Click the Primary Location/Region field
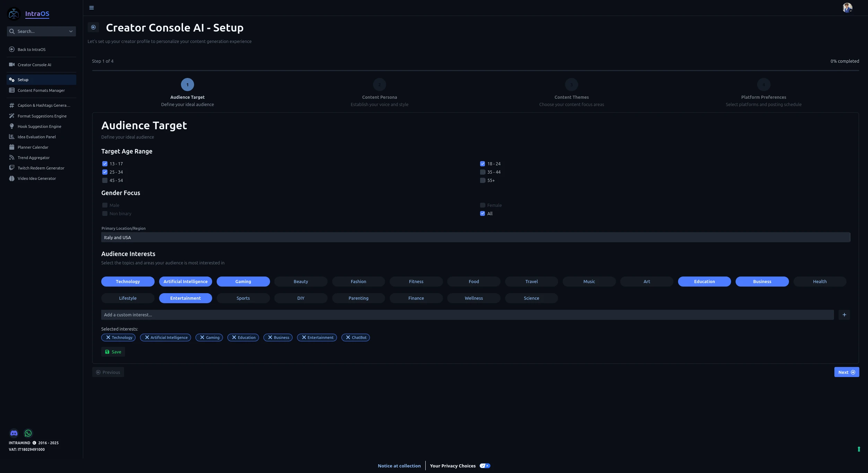The width and height of the screenshot is (868, 473). click(475, 237)
